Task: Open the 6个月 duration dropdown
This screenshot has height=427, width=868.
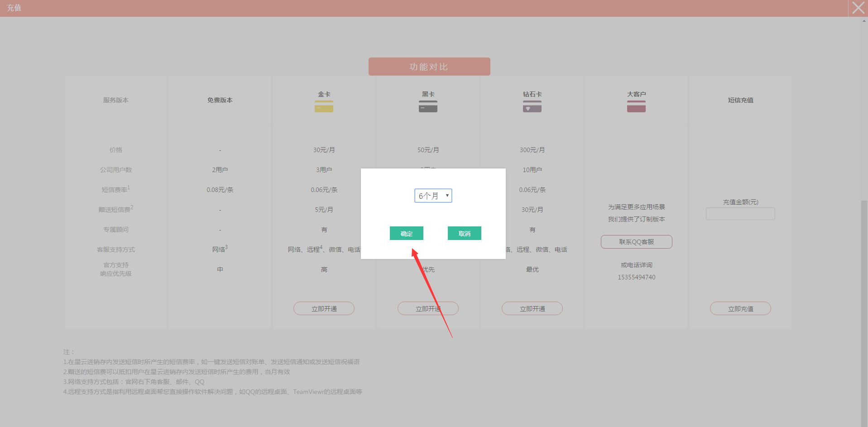Action: click(433, 196)
